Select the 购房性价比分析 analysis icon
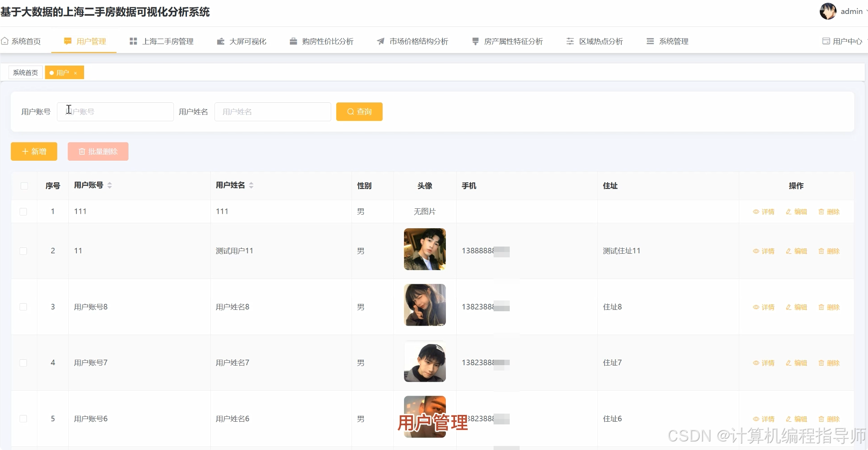The image size is (868, 450). (x=293, y=41)
